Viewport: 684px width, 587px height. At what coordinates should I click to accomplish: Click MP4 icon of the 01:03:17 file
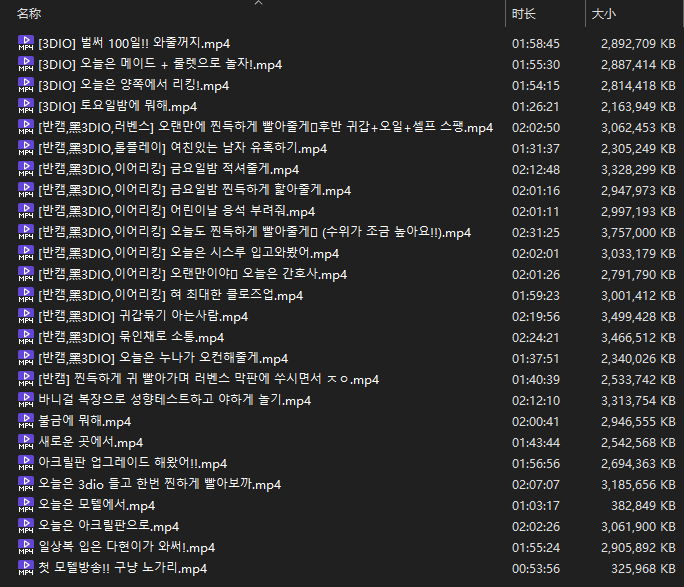[x=26, y=505]
